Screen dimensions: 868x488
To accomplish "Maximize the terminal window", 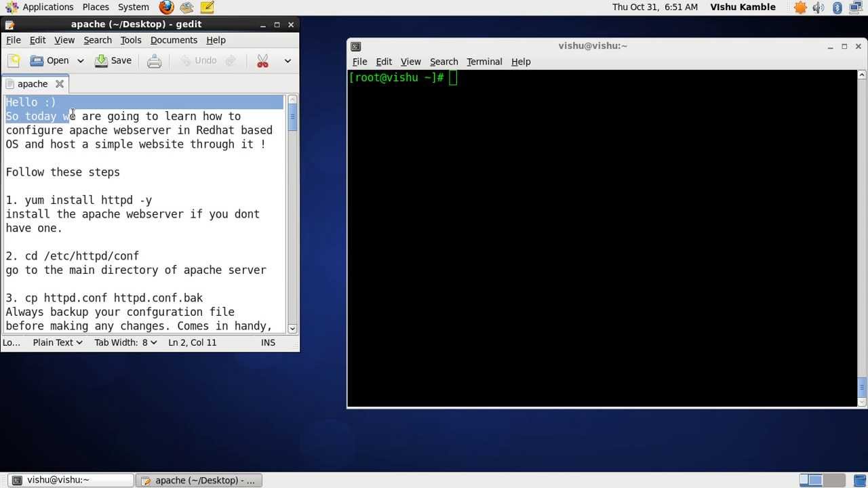I will point(844,46).
